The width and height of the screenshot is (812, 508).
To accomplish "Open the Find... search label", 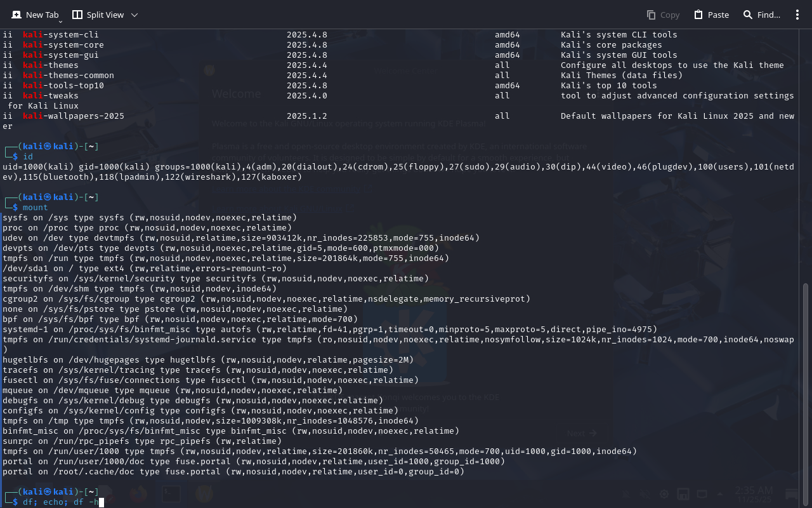I will [769, 15].
